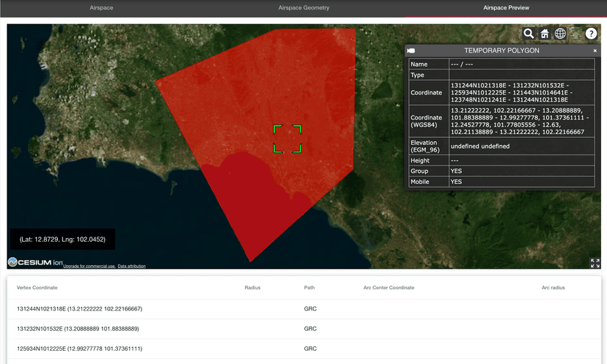Open the navigation help question mark
Image resolution: width=607 pixels, height=364 pixels.
pyautogui.click(x=591, y=34)
